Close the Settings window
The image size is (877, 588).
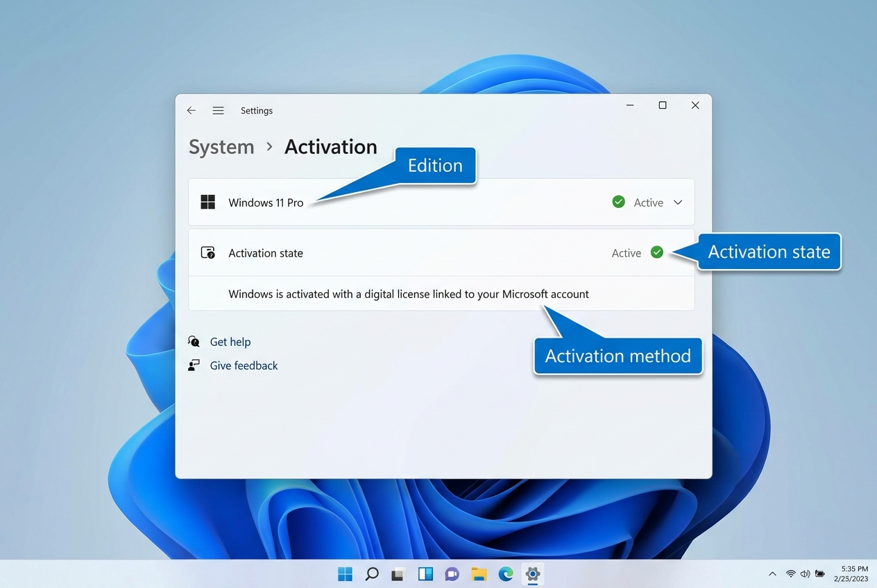tap(695, 105)
